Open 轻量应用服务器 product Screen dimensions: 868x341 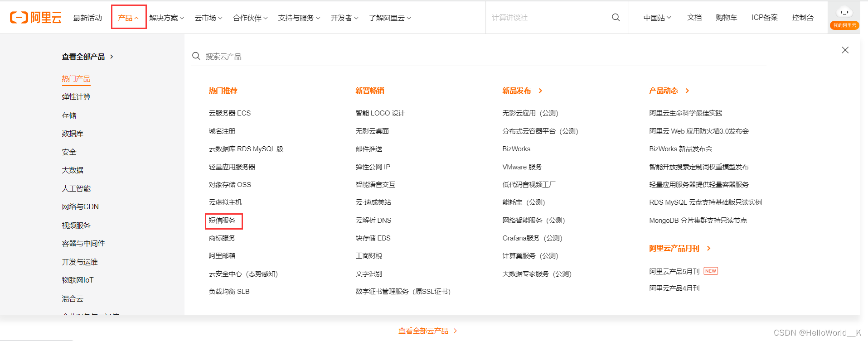tap(232, 167)
